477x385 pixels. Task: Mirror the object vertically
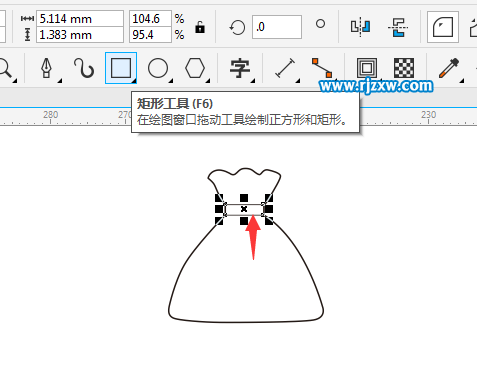coord(398,27)
